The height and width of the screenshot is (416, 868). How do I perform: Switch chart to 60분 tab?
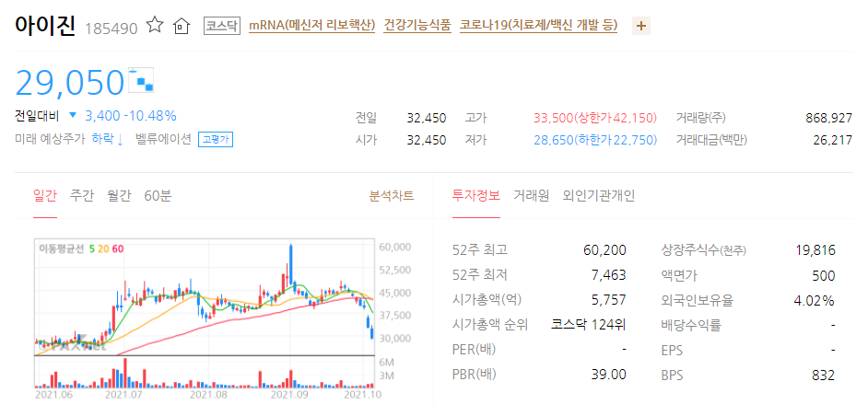coord(158,195)
